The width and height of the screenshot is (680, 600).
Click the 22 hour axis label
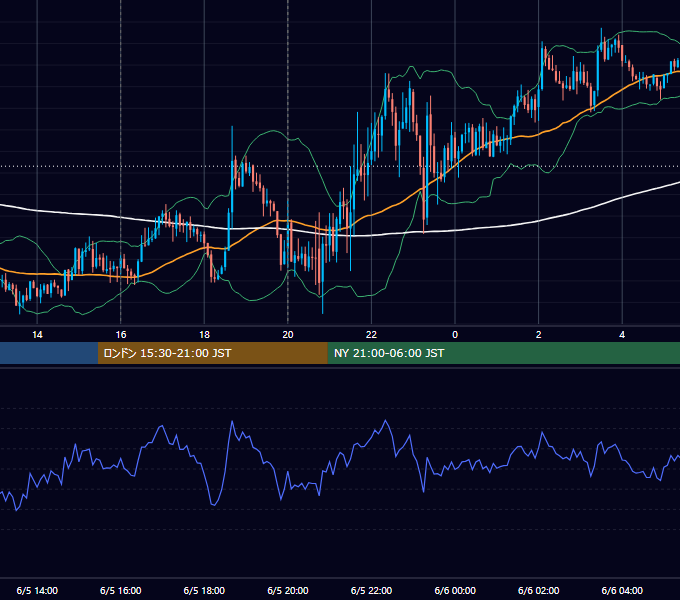tap(371, 335)
